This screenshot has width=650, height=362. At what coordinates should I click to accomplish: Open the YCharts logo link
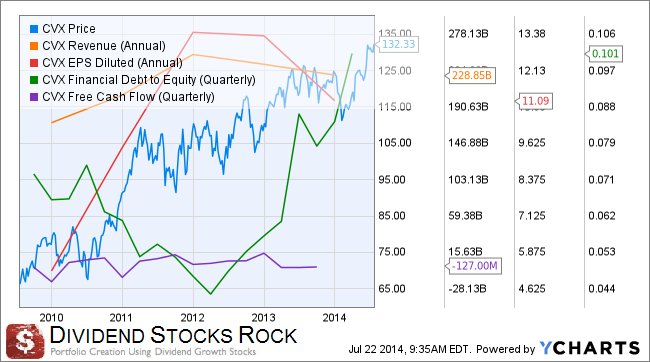tap(590, 348)
